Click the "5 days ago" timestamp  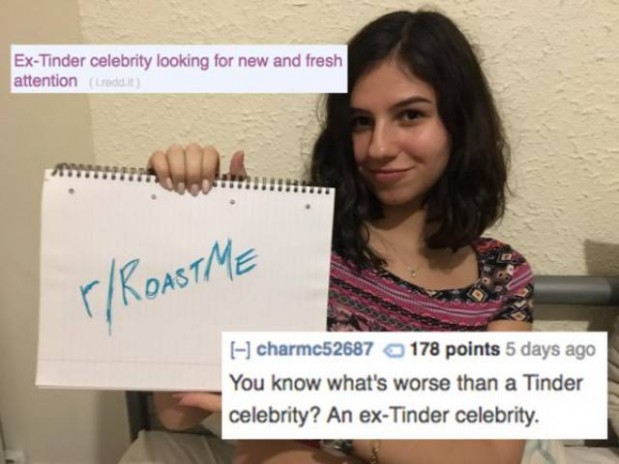click(549, 349)
